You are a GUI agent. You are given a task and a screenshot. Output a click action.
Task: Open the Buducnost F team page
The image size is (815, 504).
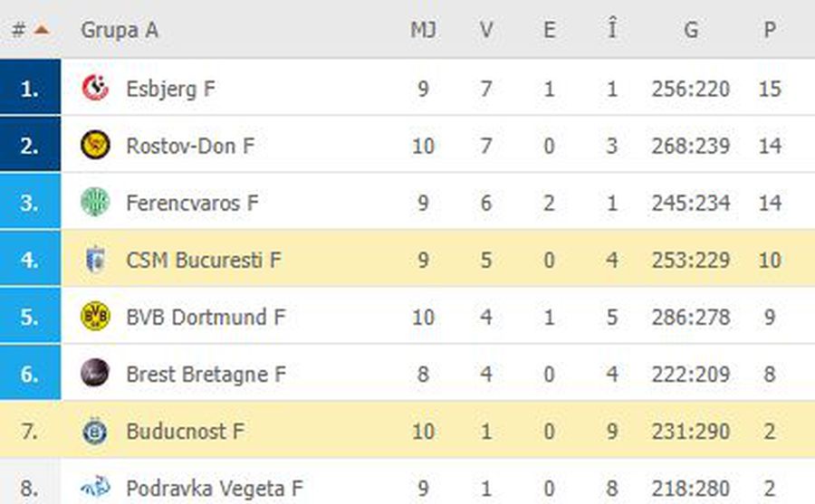185,432
